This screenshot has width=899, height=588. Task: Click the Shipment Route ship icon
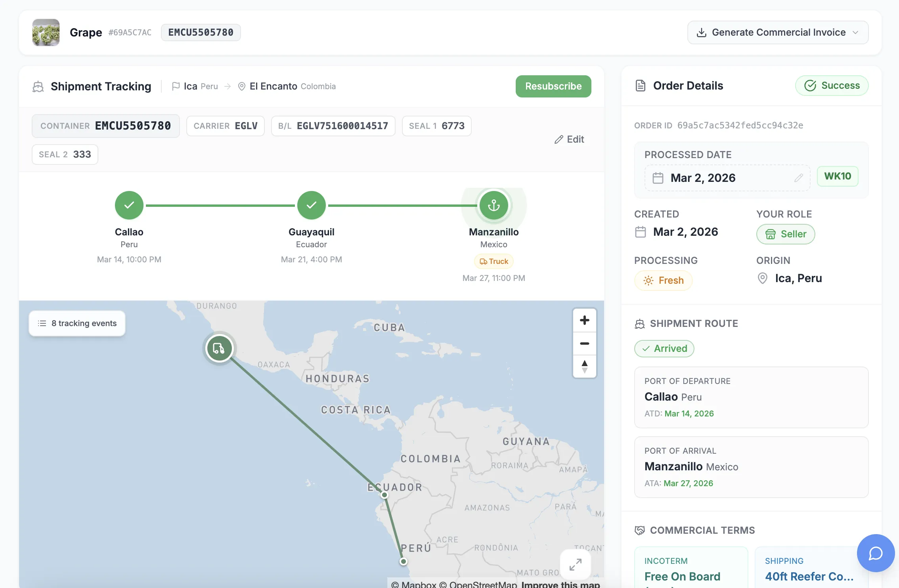tap(640, 324)
